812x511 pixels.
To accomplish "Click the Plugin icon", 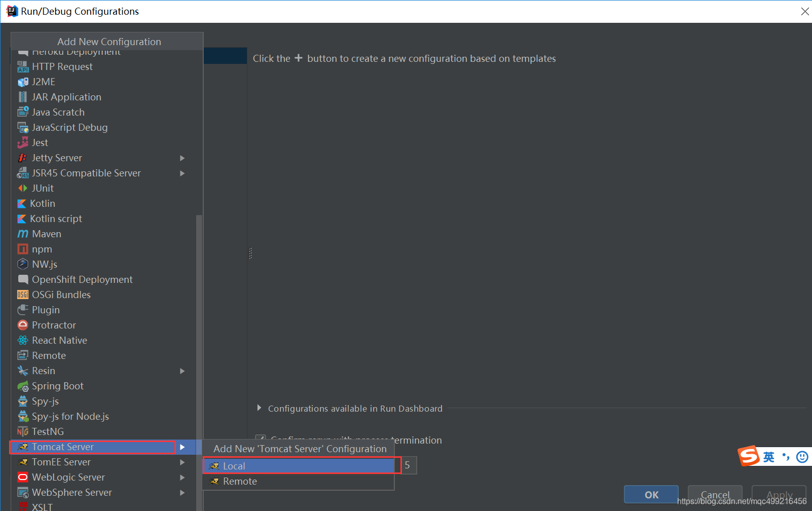I will point(23,310).
